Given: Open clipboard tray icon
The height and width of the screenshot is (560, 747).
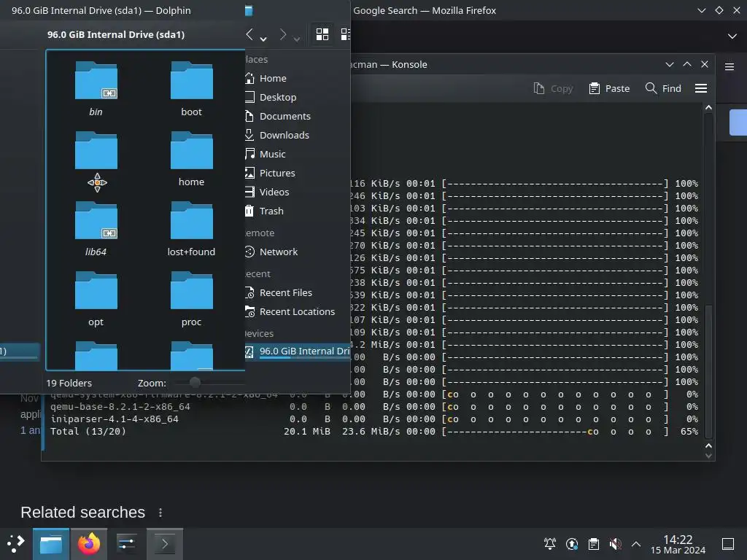Looking at the screenshot, I should click(x=594, y=544).
